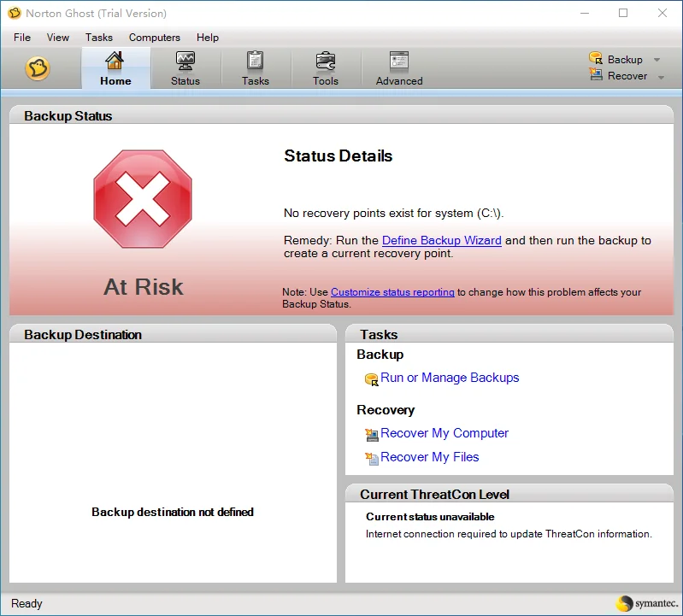Open the Tools toolbox icon

(326, 61)
